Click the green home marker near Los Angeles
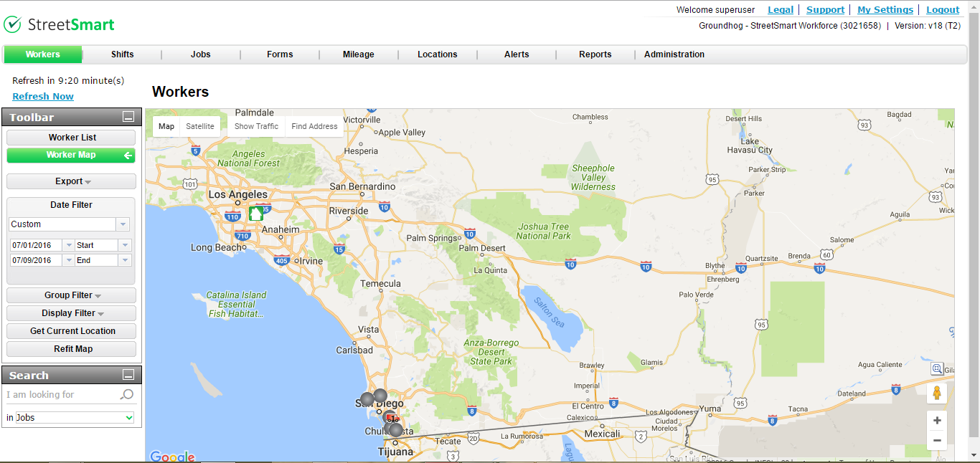 (256, 214)
